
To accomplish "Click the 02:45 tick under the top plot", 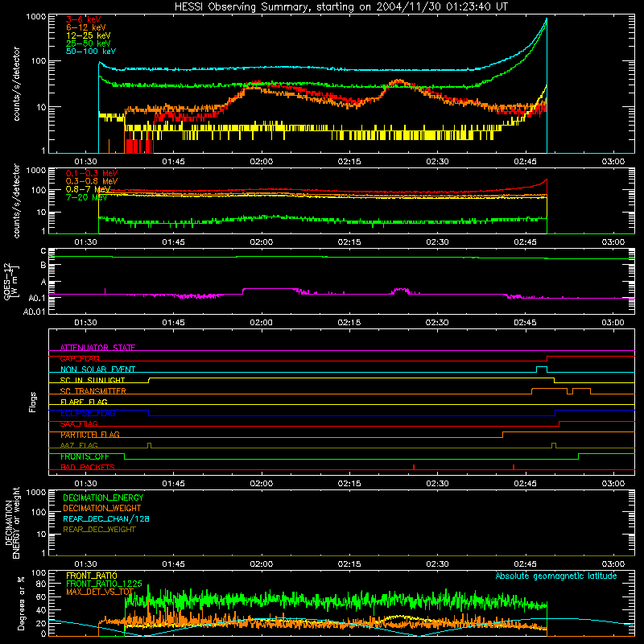I will [x=526, y=162].
